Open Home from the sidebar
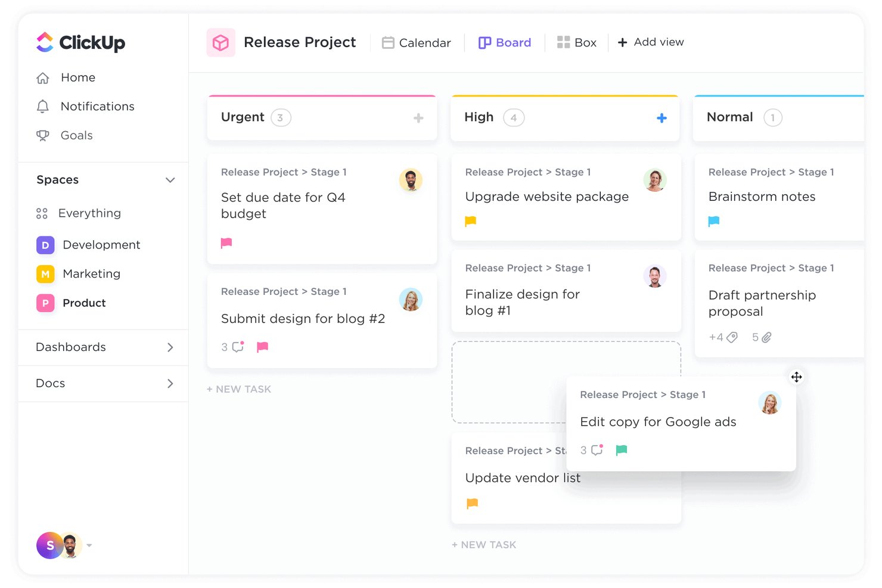The height and width of the screenshot is (588, 882). (x=77, y=77)
